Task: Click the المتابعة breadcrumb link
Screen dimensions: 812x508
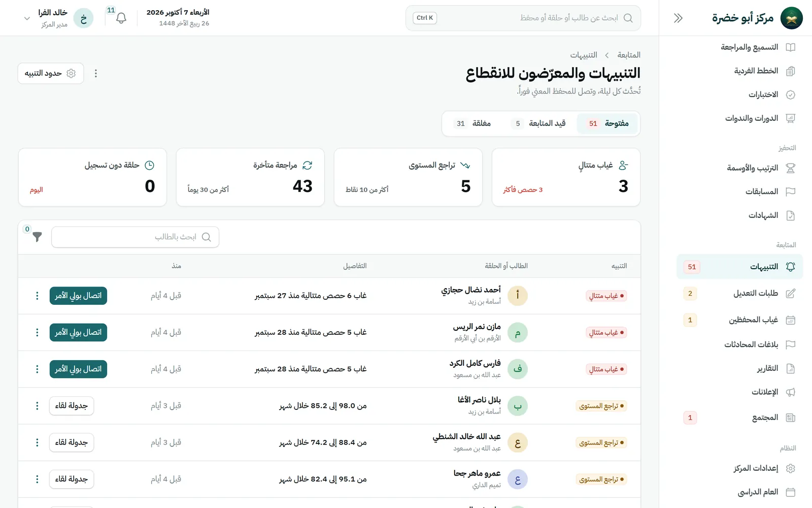Action: (x=629, y=55)
